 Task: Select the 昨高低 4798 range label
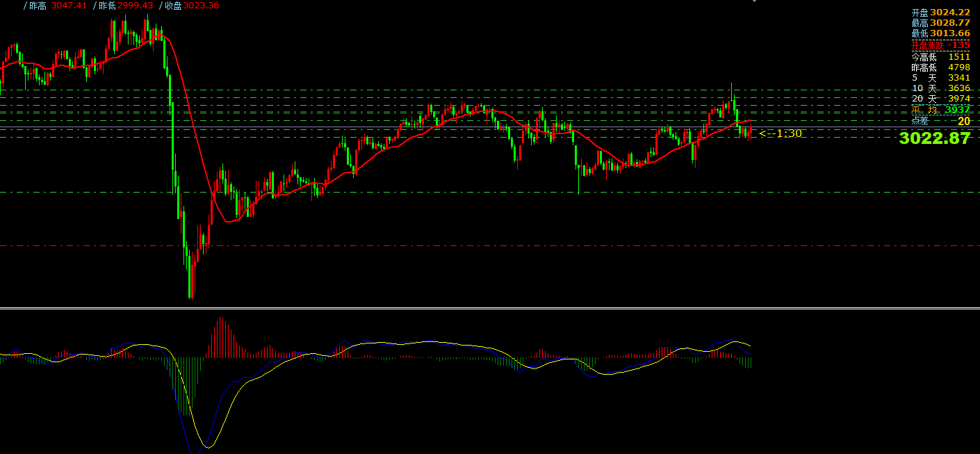(x=940, y=67)
